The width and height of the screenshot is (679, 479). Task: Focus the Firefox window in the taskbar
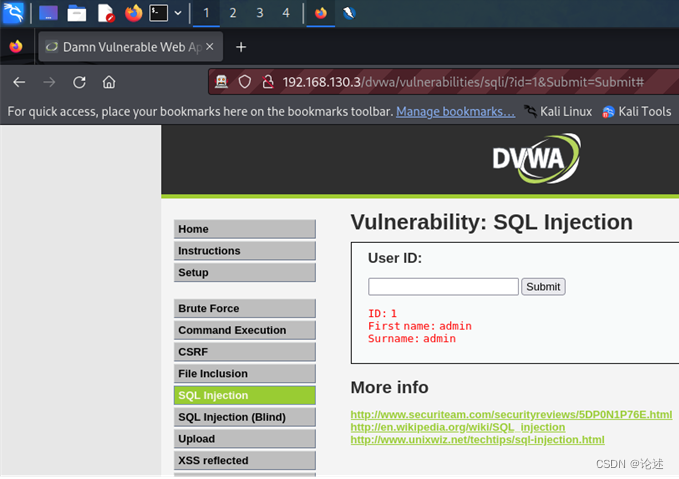point(320,13)
